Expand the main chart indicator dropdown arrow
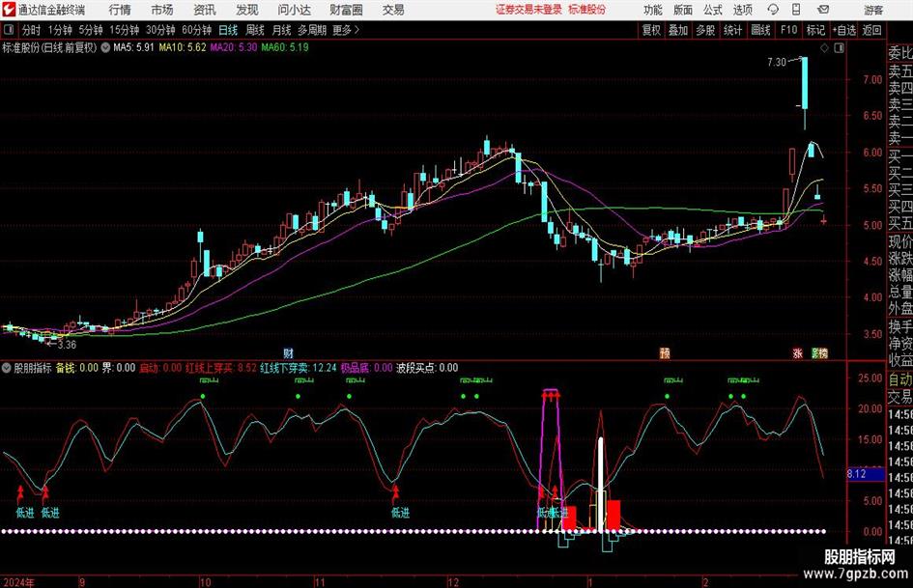This screenshot has width=913, height=588. click(x=105, y=47)
